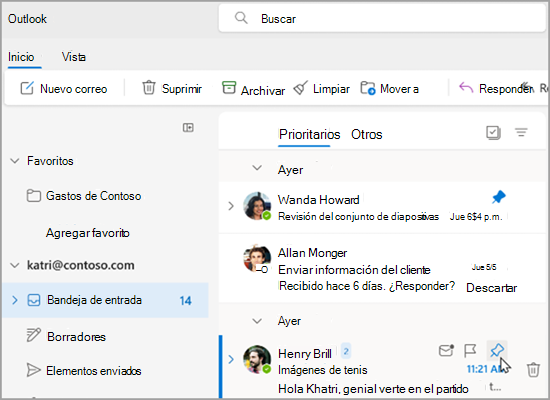Screen dimensions: 550x400
Task: Archive message using Archivar icon
Action: tap(229, 88)
